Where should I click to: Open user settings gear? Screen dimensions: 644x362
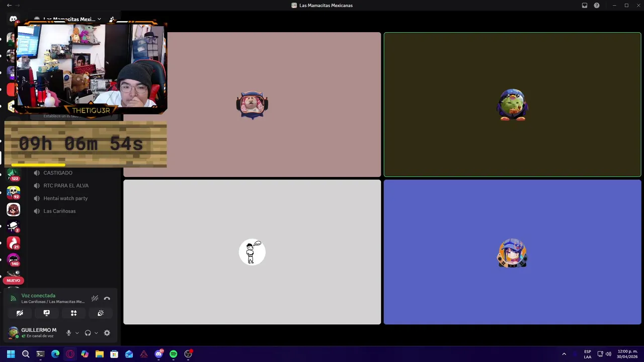107,333
